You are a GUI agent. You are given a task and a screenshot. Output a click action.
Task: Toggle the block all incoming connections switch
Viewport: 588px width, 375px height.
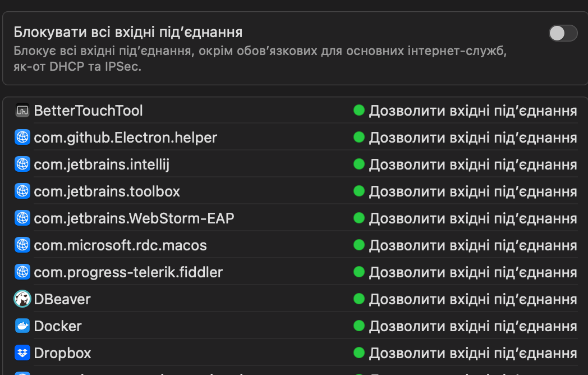[x=563, y=33]
